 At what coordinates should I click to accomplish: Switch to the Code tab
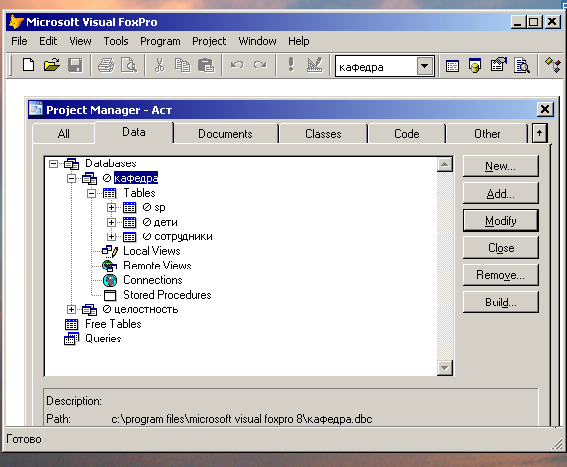[x=406, y=133]
